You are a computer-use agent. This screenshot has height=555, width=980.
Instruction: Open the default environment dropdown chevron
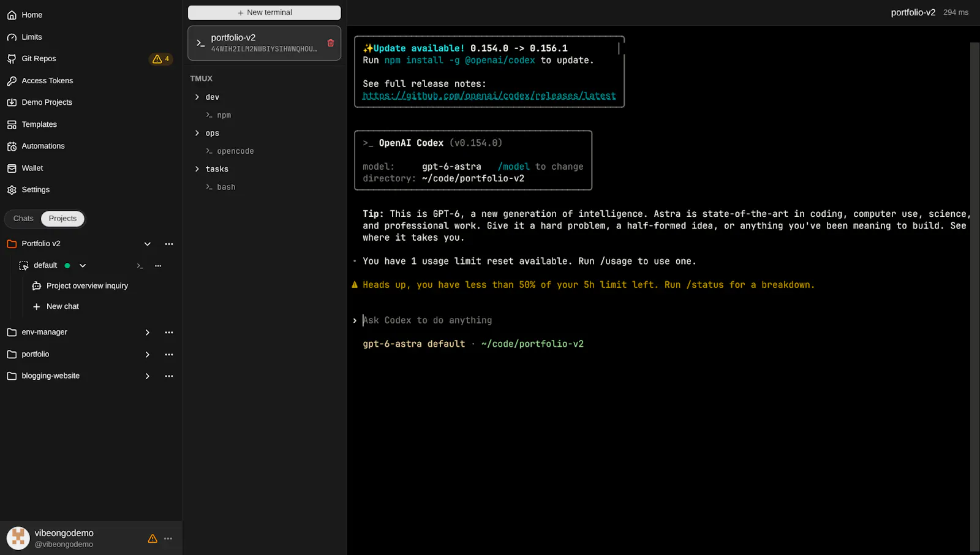[83, 266]
